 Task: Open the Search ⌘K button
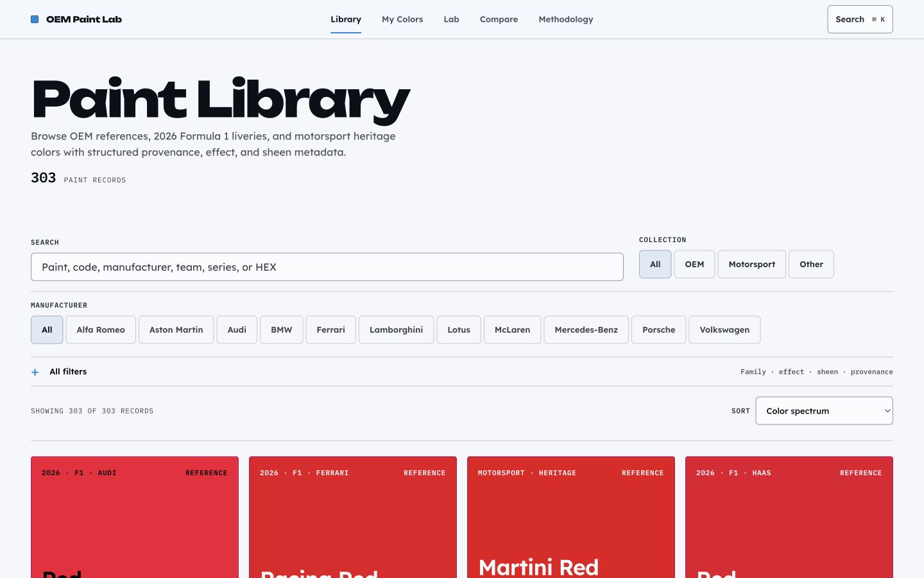click(x=860, y=19)
